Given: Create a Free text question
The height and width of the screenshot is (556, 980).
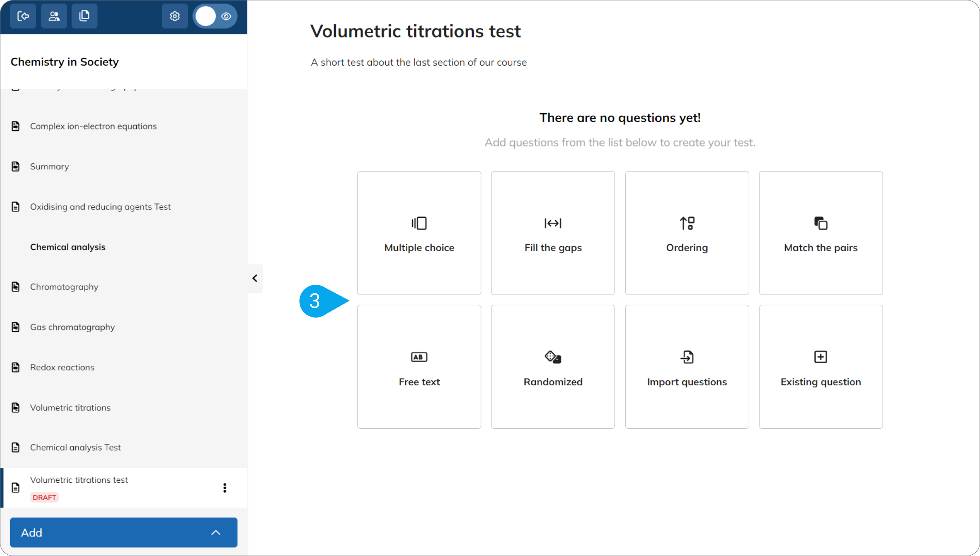Looking at the screenshot, I should [419, 367].
